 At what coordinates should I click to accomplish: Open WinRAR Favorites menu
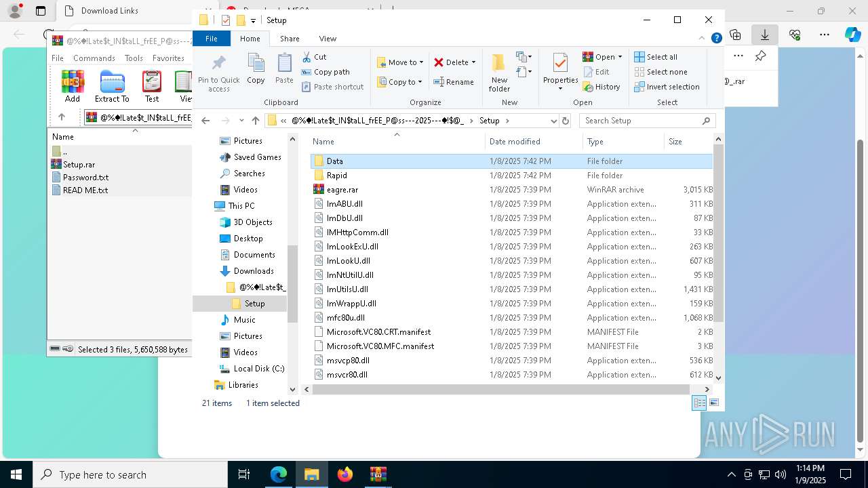pos(168,58)
